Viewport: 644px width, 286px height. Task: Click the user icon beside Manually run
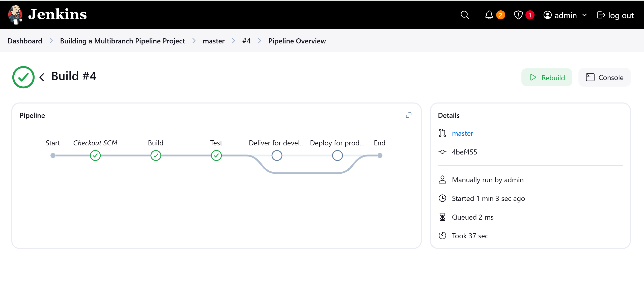[x=442, y=179]
